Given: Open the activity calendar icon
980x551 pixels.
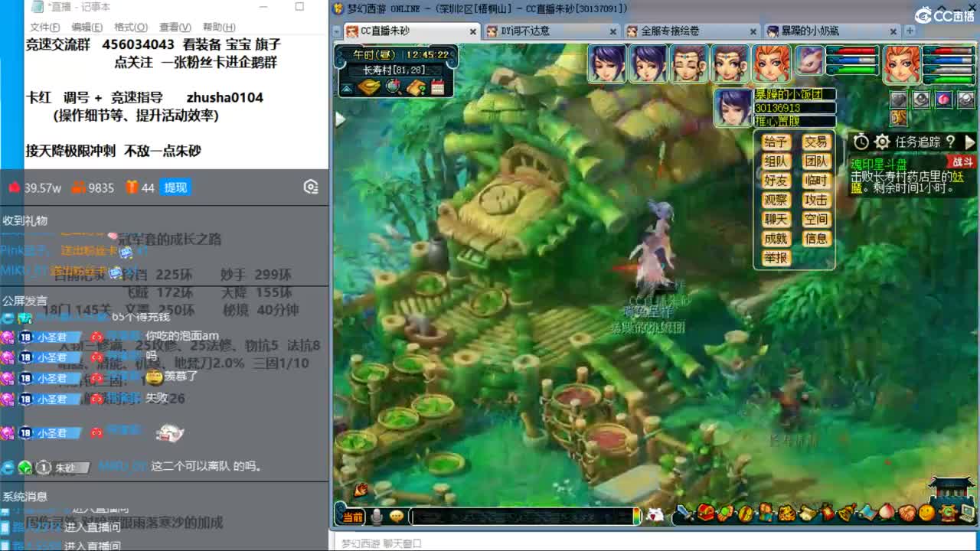Looking at the screenshot, I should click(x=438, y=87).
